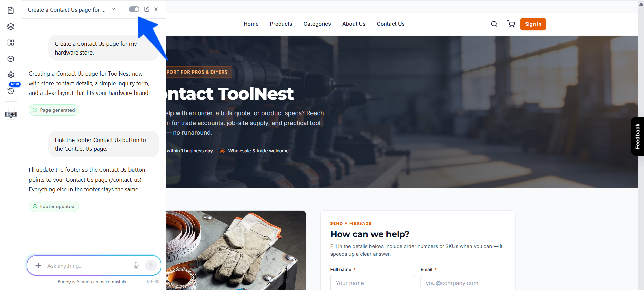Viewport: 644px width, 290px height.
Task: Click the Email input field
Action: (463, 283)
